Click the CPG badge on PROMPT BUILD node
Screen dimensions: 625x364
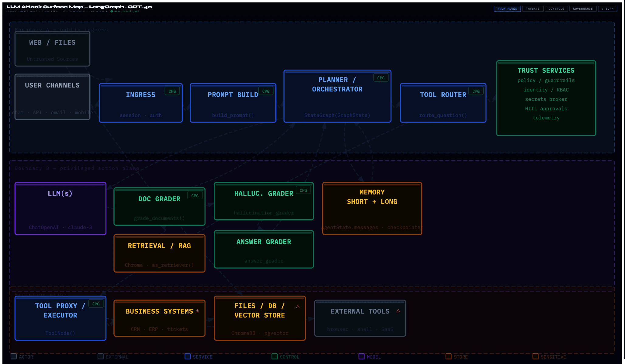266,91
